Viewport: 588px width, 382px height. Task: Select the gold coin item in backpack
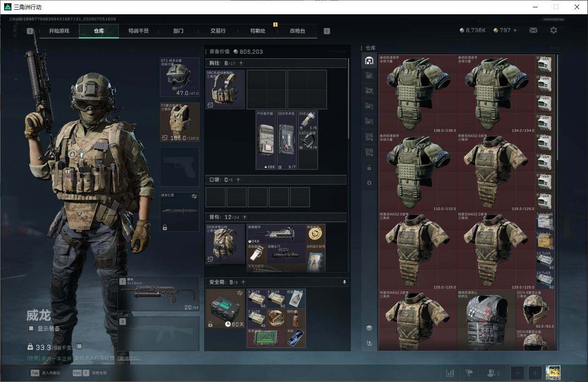pyautogui.click(x=316, y=234)
